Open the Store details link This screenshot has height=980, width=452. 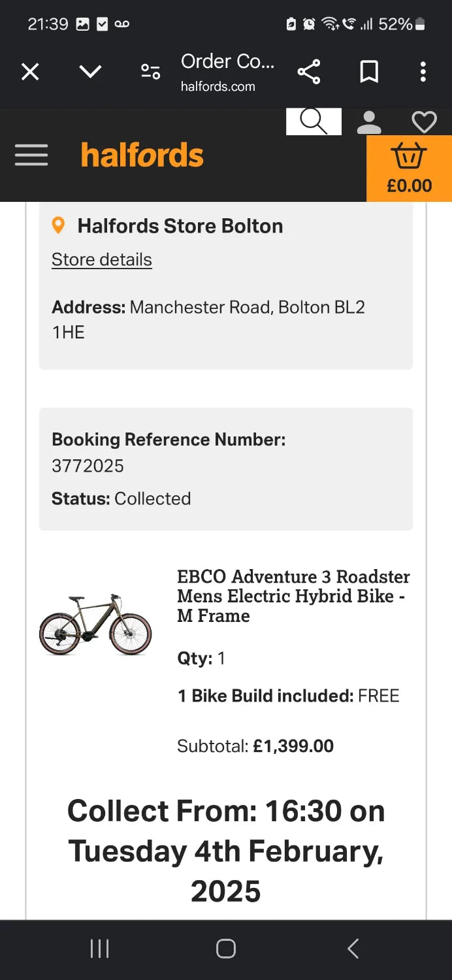click(x=101, y=259)
